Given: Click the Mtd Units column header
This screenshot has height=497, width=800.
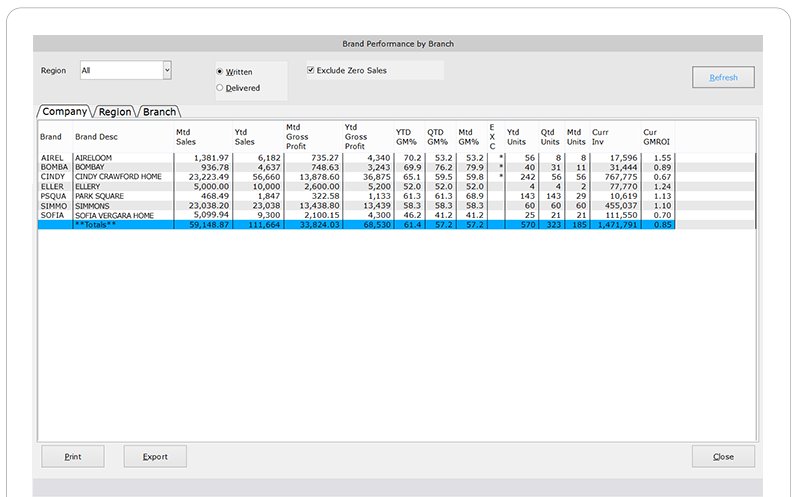Looking at the screenshot, I should [x=576, y=137].
